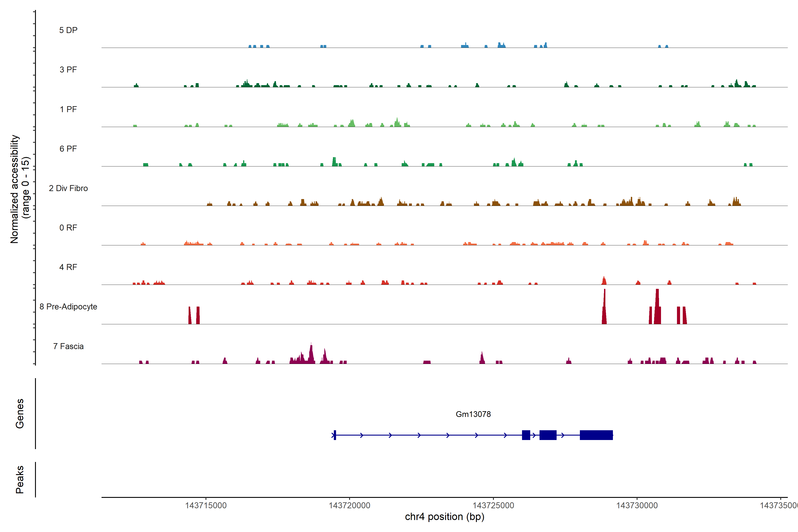This screenshot has height=532, width=798.
Task: Click the 8 Pre-Adipocyte track label
Action: [68, 307]
